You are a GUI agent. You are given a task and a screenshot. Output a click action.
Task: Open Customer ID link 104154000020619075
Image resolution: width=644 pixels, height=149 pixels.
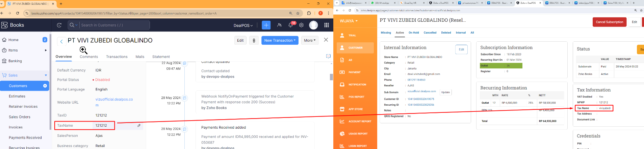click(x=421, y=99)
